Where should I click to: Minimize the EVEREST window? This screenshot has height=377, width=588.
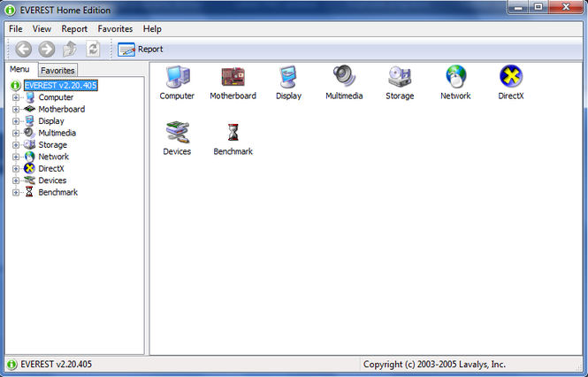(x=518, y=7)
